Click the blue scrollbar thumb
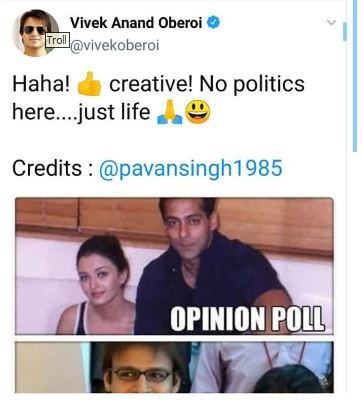Viewport: 363px width, 402px height. 355,77
